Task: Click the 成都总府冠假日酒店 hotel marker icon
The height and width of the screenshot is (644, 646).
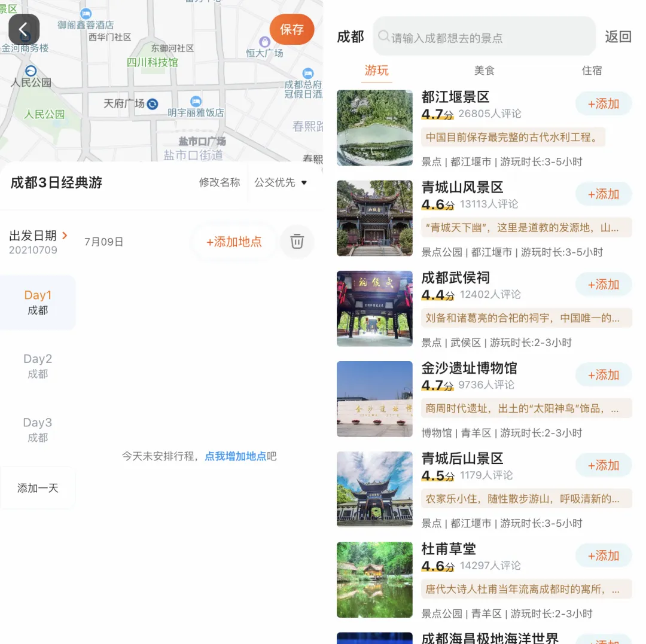Action: pyautogui.click(x=308, y=74)
